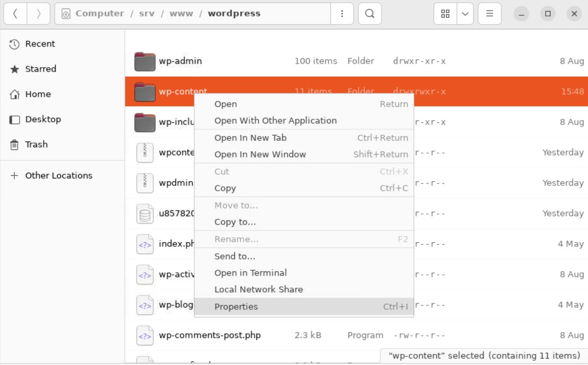Select the wpdmin archive file icon
This screenshot has width=588, height=365.
[144, 183]
